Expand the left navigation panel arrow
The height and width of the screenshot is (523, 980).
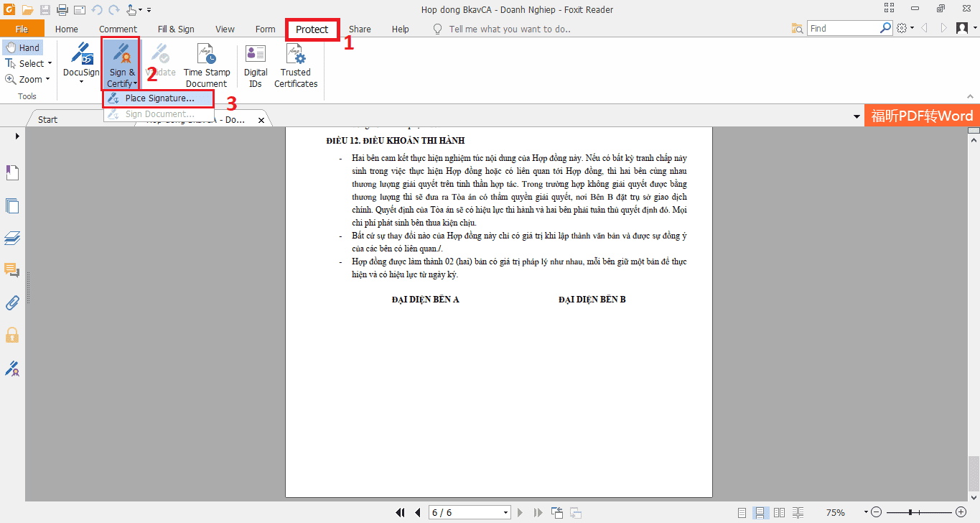[x=17, y=136]
